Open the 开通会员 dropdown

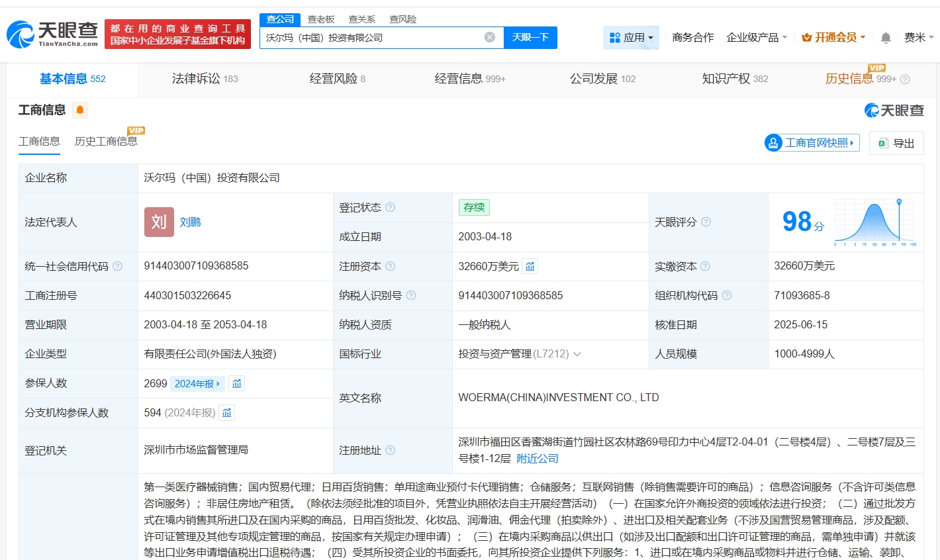(833, 38)
